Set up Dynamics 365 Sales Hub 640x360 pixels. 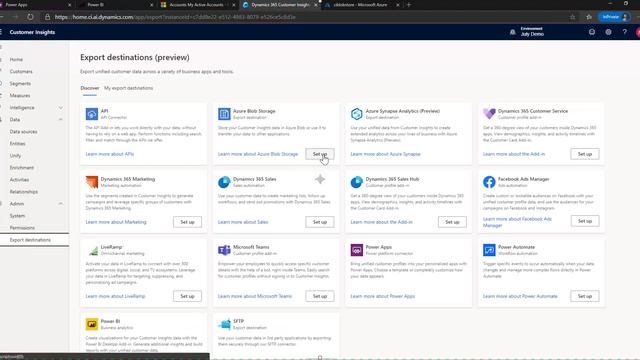click(x=452, y=222)
